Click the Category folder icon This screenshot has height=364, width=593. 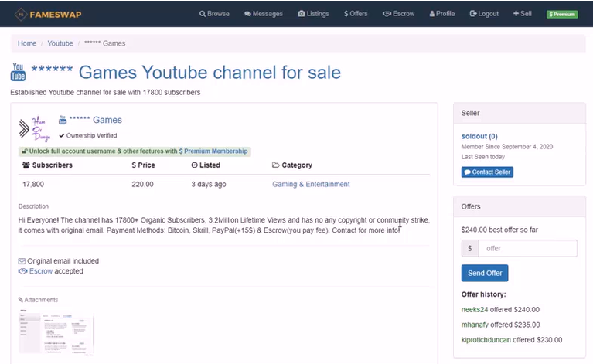point(276,165)
